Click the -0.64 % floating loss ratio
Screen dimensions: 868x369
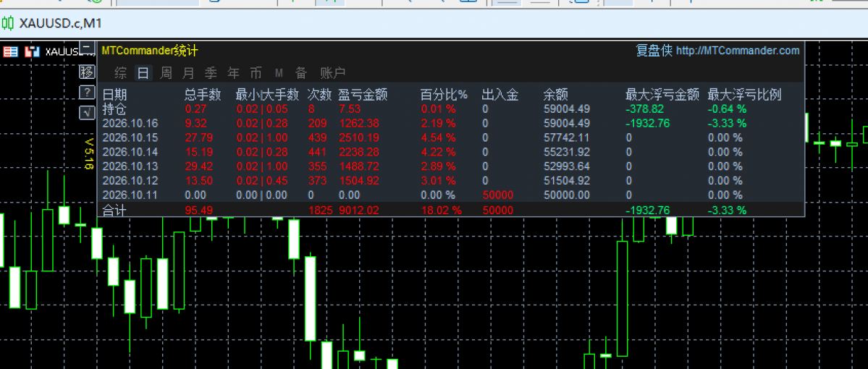727,109
